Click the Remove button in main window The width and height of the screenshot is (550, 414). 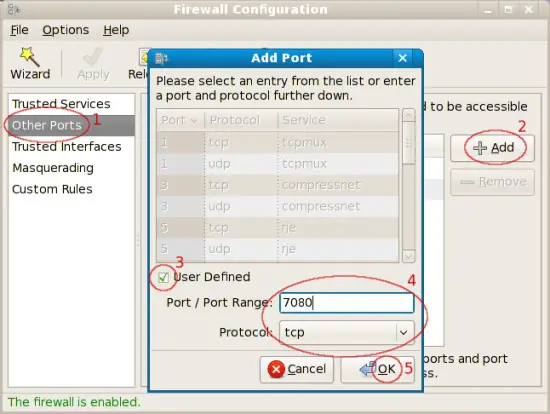(x=492, y=182)
